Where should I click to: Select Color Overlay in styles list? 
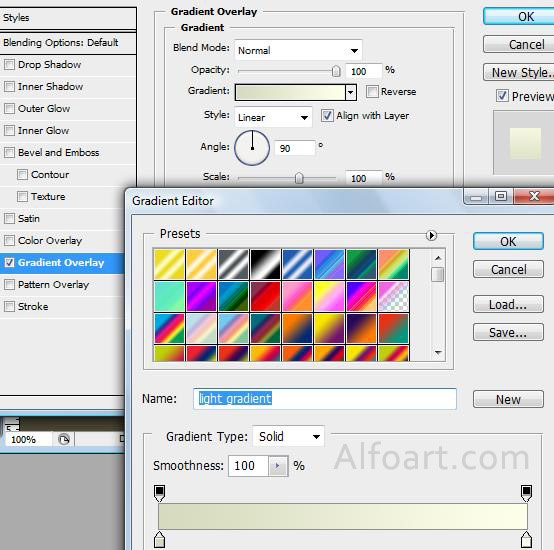pos(50,241)
